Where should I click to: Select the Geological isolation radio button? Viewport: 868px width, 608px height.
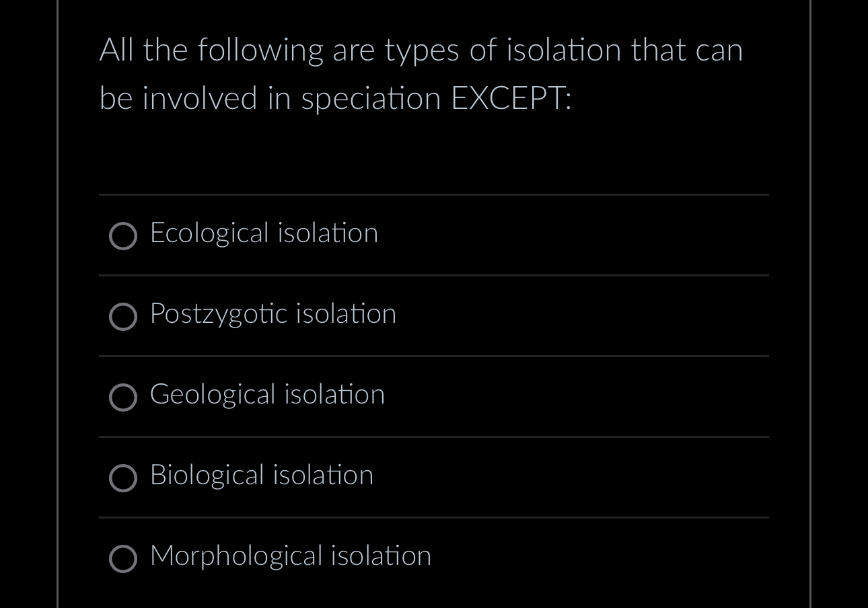click(123, 397)
